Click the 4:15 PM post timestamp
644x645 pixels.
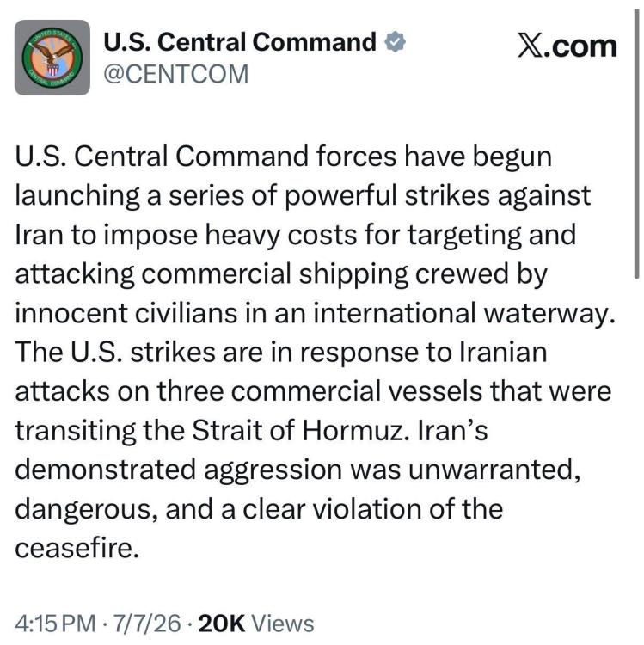click(55, 623)
